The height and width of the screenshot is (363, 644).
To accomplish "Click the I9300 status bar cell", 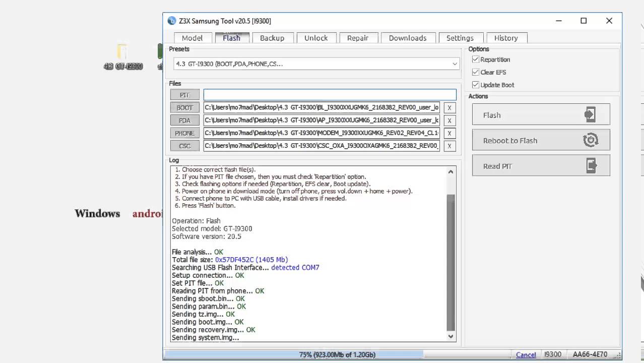I will pos(553,354).
